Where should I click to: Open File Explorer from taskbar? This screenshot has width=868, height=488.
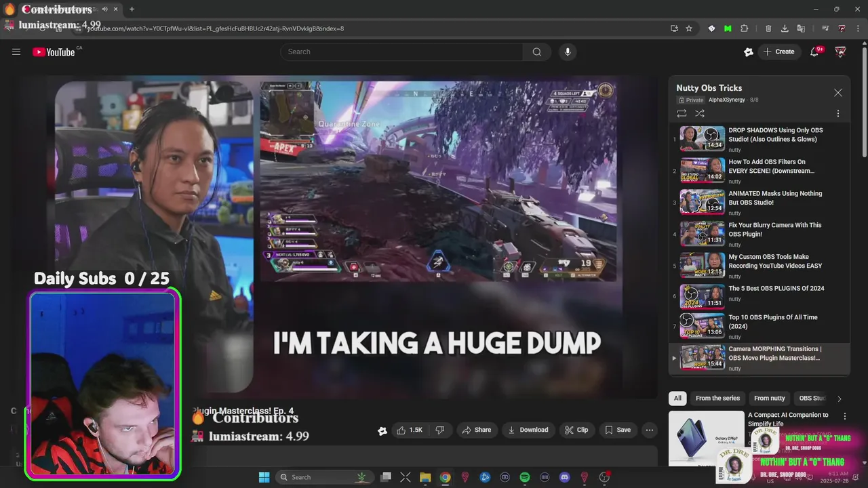click(425, 477)
